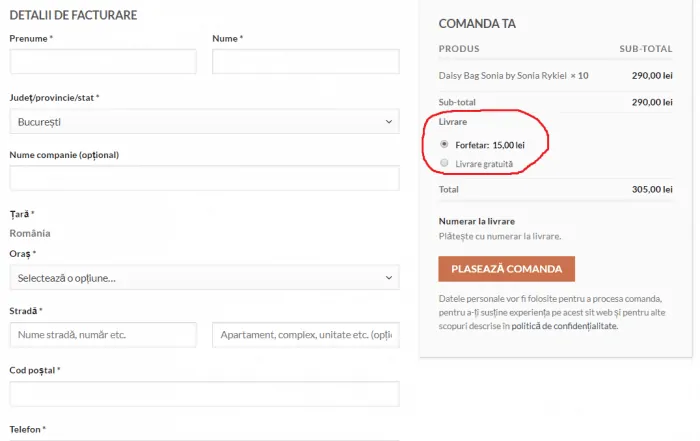The width and height of the screenshot is (700, 441).
Task: Click the Numerar la livrare payment method
Action: tap(477, 221)
